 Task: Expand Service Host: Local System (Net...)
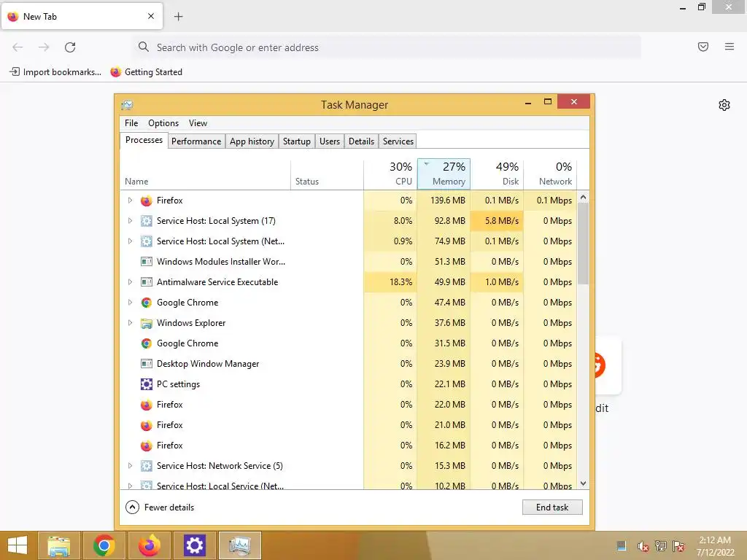tap(130, 241)
